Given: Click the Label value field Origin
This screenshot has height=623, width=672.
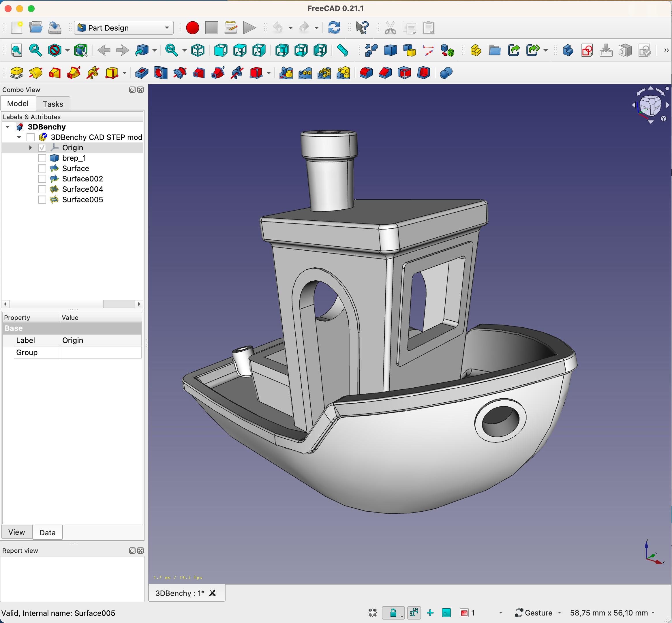Looking at the screenshot, I should pyautogui.click(x=100, y=340).
